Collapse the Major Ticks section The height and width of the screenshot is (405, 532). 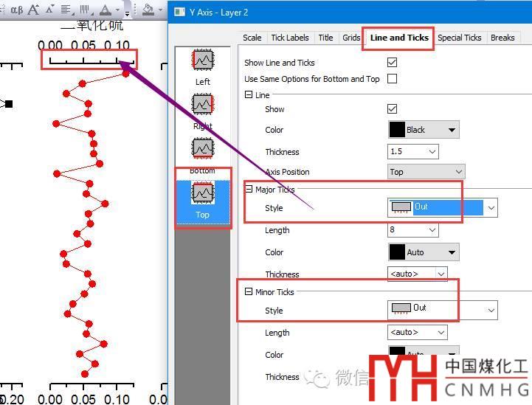point(249,190)
